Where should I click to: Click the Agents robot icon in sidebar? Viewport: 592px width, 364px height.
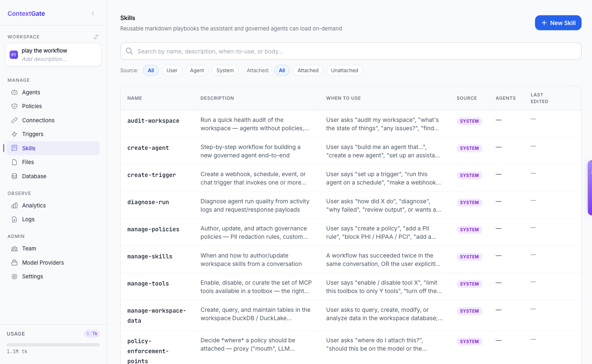point(15,92)
